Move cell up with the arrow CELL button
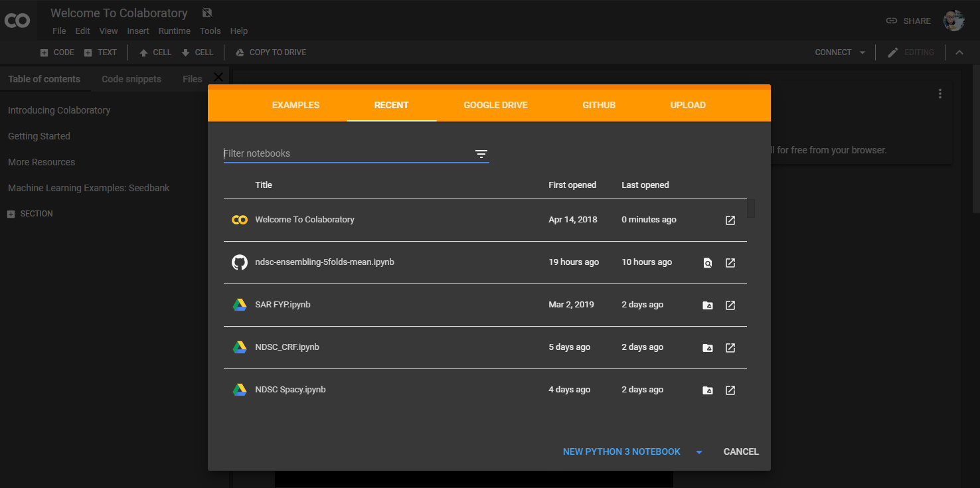The width and height of the screenshot is (980, 488). 155,52
